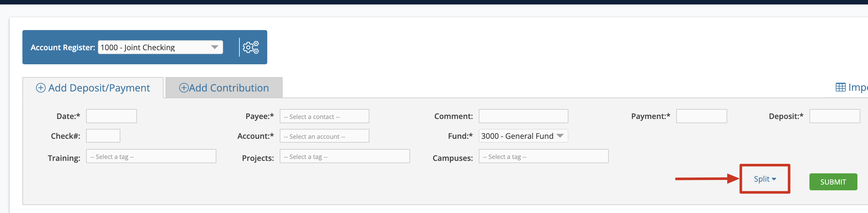Switch to the Add Contribution tab
The image size is (868, 213).
[224, 88]
